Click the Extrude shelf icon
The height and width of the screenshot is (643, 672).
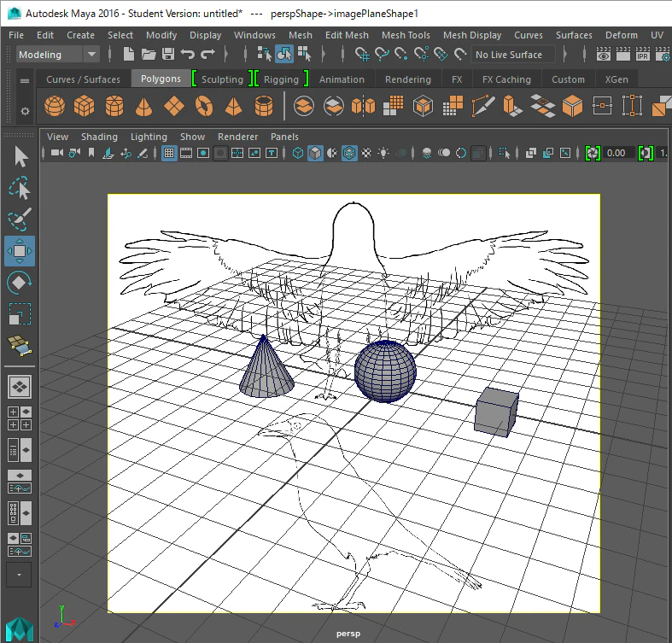511,106
